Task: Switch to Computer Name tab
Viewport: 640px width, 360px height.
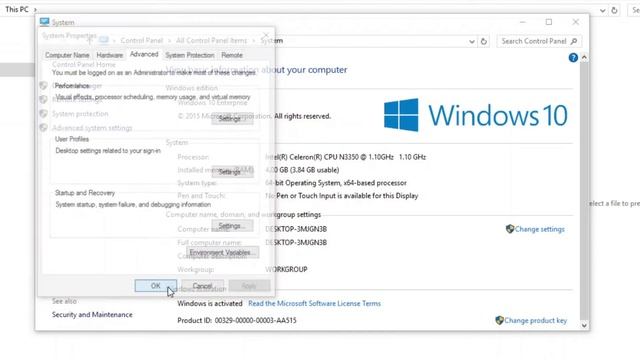Action: pos(67,55)
